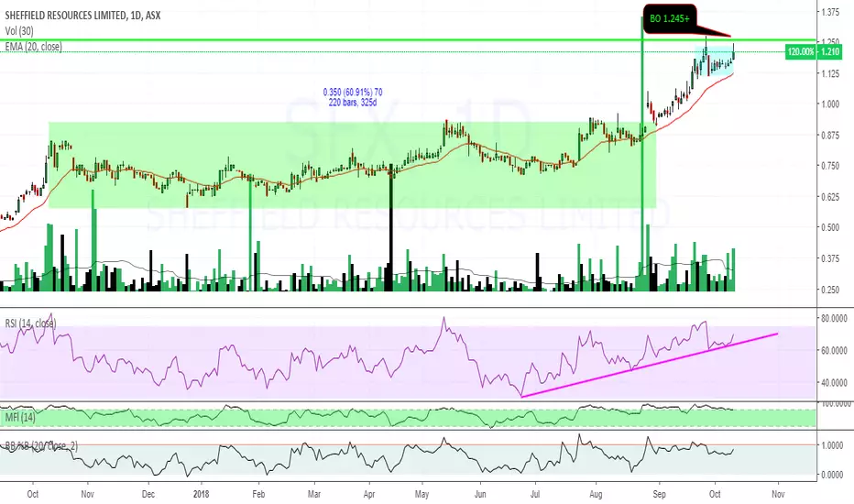Click the Jun label on time axis
This screenshot has width=854, height=504.
(480, 494)
